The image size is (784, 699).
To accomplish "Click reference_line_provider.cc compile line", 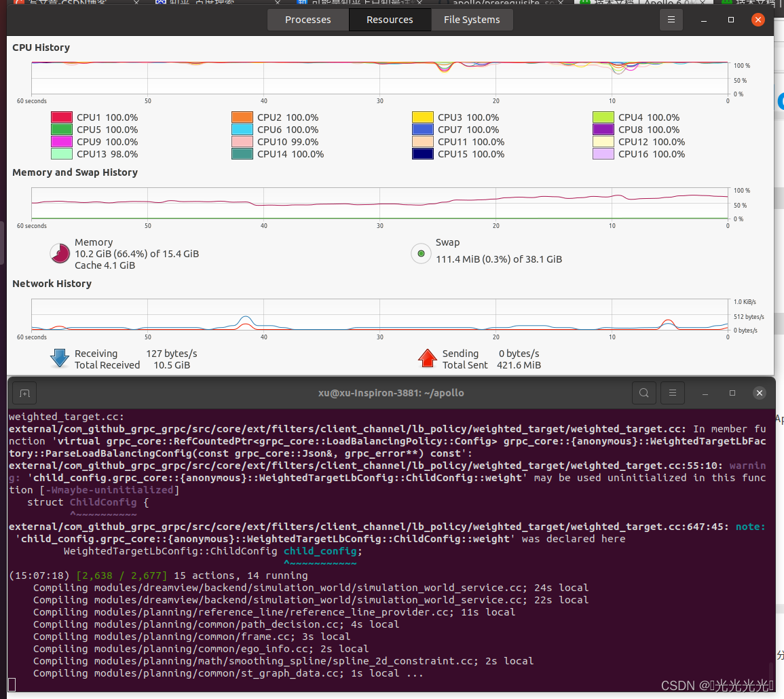I will click(x=274, y=612).
